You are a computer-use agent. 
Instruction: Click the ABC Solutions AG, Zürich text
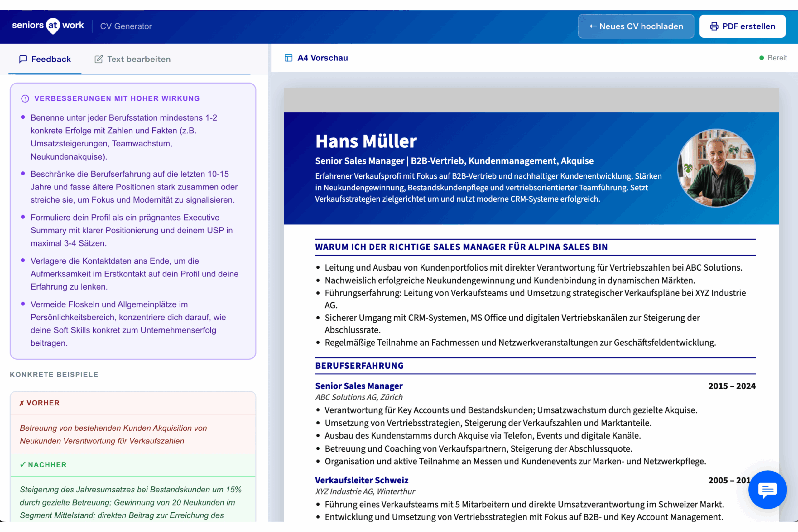click(359, 397)
